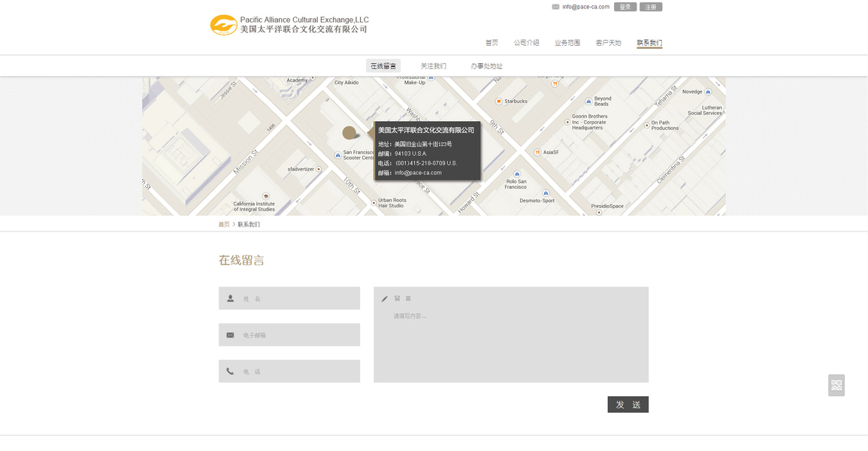Click the Novedge shop marker icon
The height and width of the screenshot is (451, 868).
tap(708, 92)
